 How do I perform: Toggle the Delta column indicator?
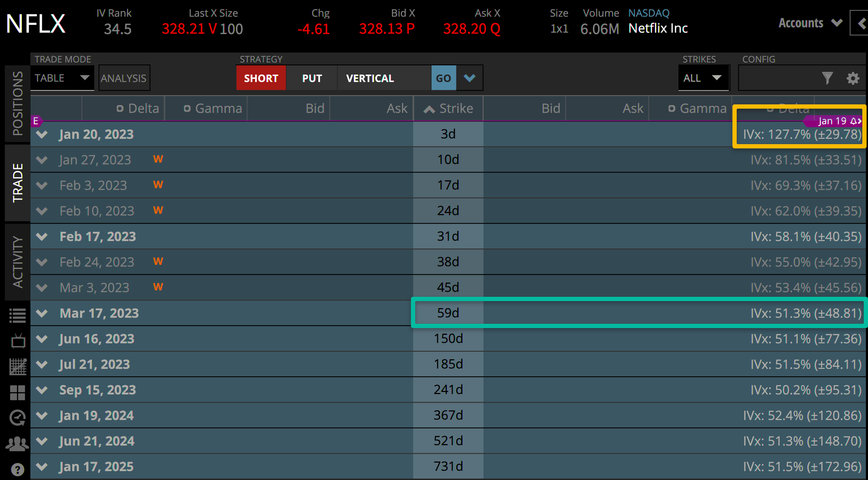point(120,108)
